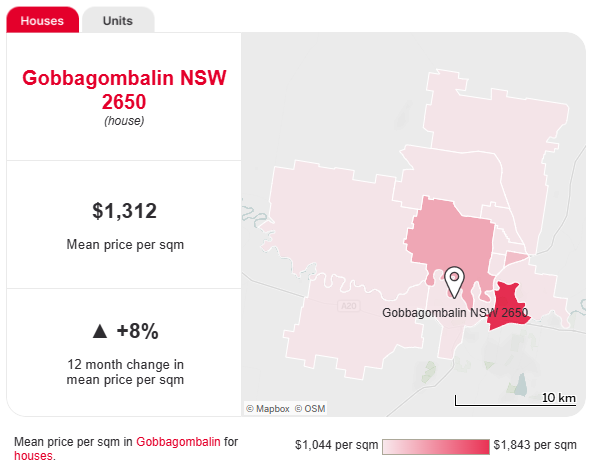Viewport: 598px width, 469px height.
Task: Click the $1,312 mean price figure
Action: 125,211
